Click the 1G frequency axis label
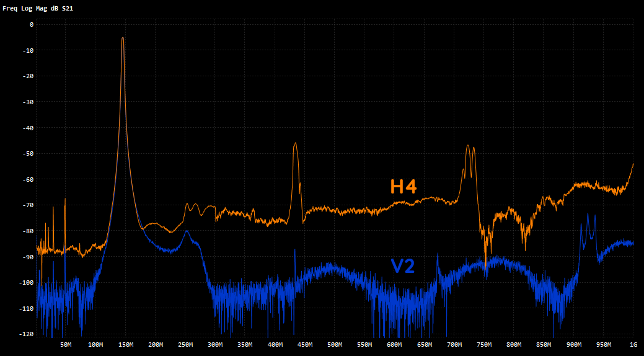The image size is (644, 356). pyautogui.click(x=634, y=344)
